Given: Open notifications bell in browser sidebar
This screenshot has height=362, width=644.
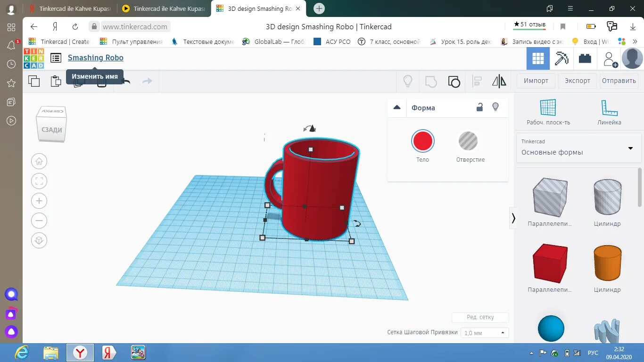Looking at the screenshot, I should pyautogui.click(x=11, y=45).
